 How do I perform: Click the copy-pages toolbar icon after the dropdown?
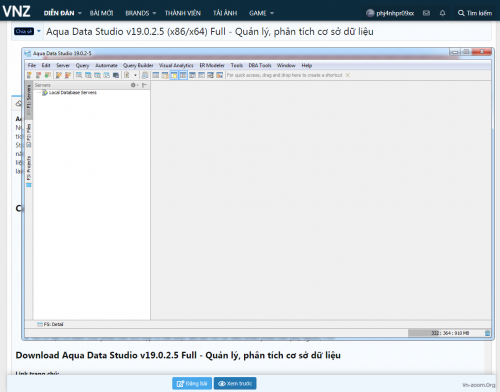145,75
